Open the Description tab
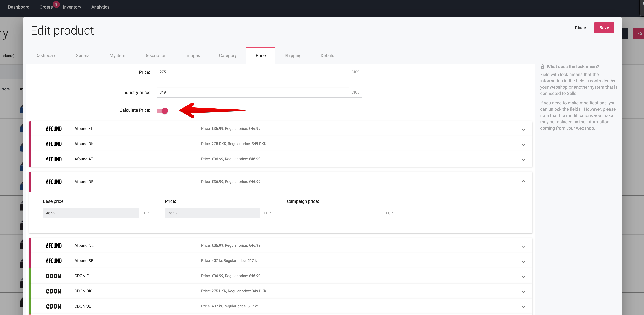644x315 pixels. coord(155,55)
